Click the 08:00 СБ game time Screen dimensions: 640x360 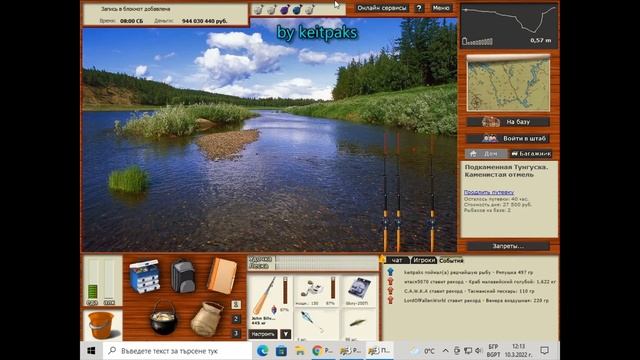(131, 21)
